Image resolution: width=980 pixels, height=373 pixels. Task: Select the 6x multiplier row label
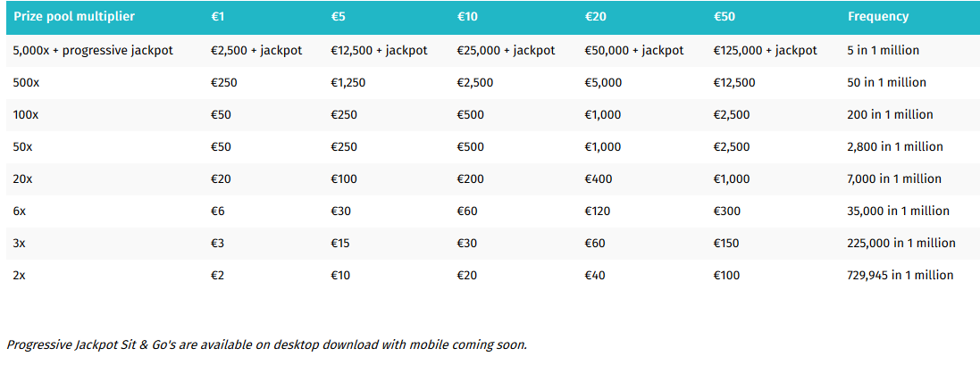pyautogui.click(x=20, y=211)
